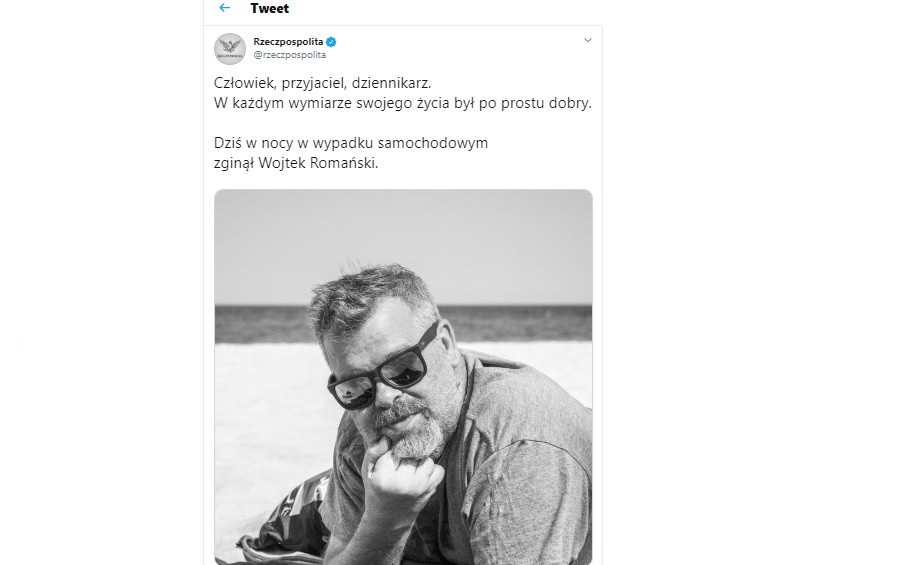The image size is (901, 565).
Task: Click the blue verified badge
Action: pyautogui.click(x=331, y=41)
